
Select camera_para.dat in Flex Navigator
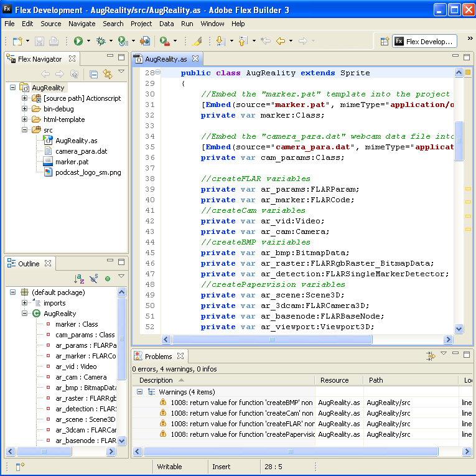(x=81, y=151)
